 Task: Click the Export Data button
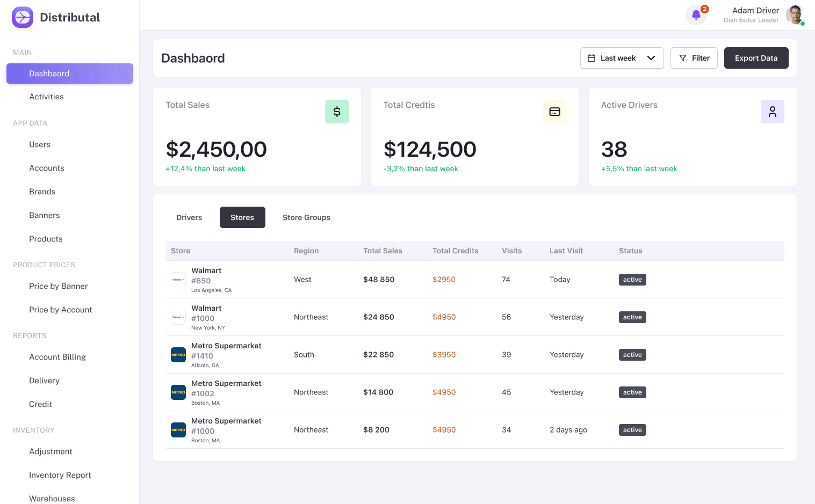click(756, 57)
